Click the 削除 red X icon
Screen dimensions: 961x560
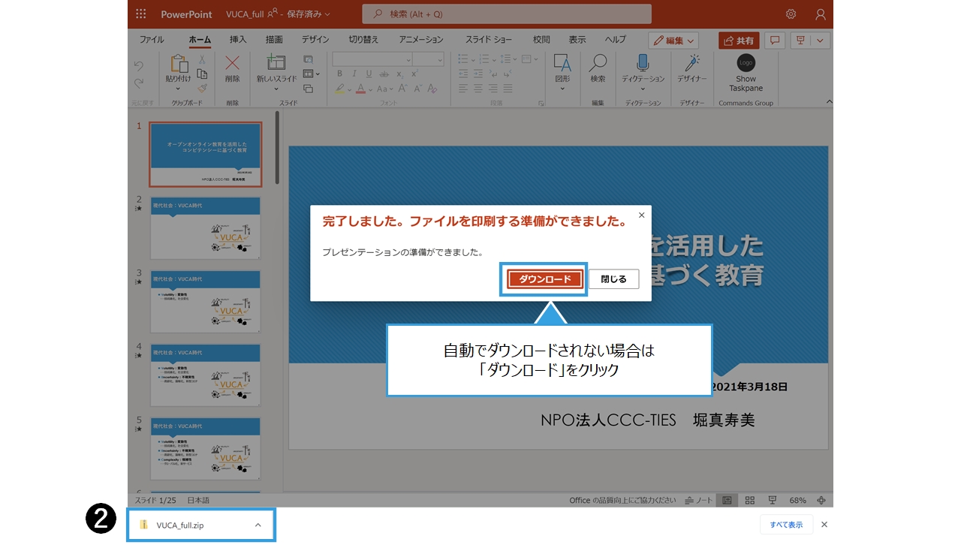point(233,63)
